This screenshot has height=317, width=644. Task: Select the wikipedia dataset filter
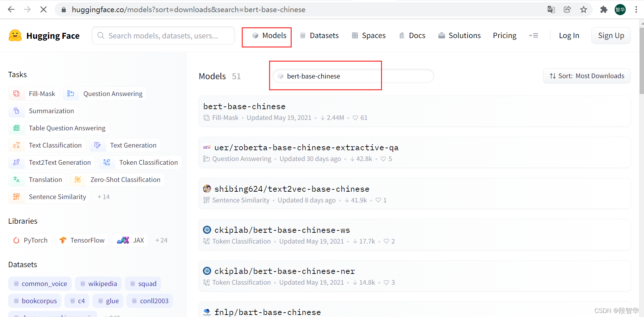tap(98, 284)
